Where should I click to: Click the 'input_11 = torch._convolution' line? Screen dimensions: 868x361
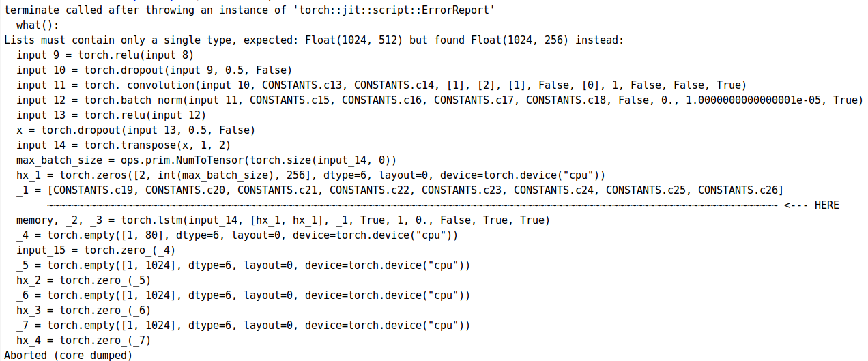pyautogui.click(x=381, y=85)
